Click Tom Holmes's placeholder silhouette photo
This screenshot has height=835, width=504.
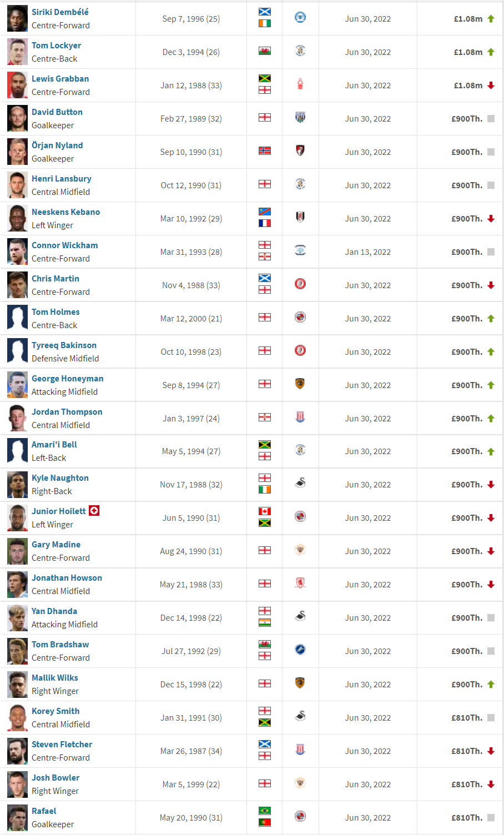17,318
